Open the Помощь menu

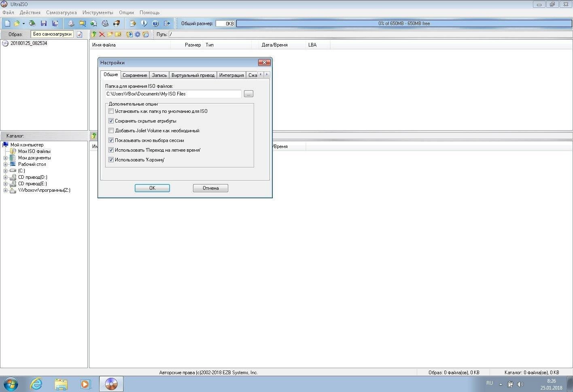(x=150, y=13)
